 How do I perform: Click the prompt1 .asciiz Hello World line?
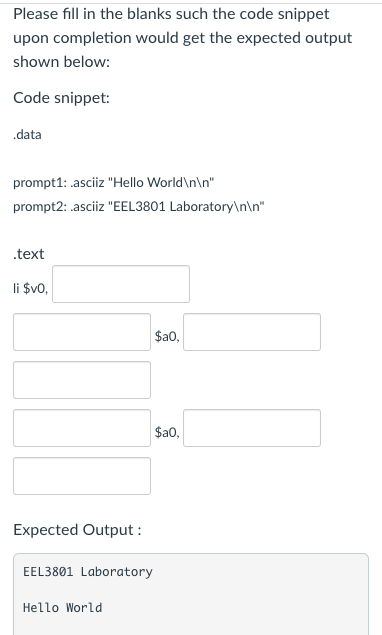pyautogui.click(x=113, y=182)
